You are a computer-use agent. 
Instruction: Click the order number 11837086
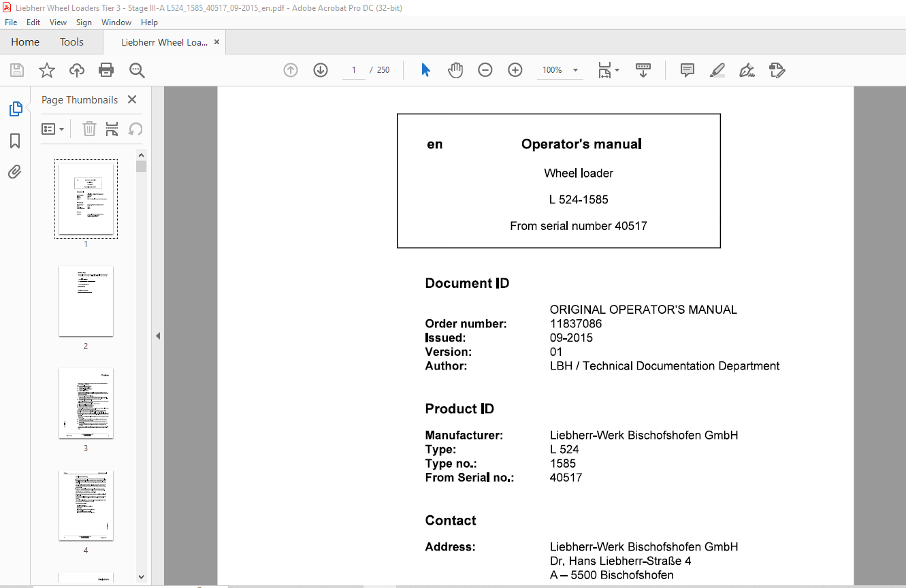click(x=576, y=324)
